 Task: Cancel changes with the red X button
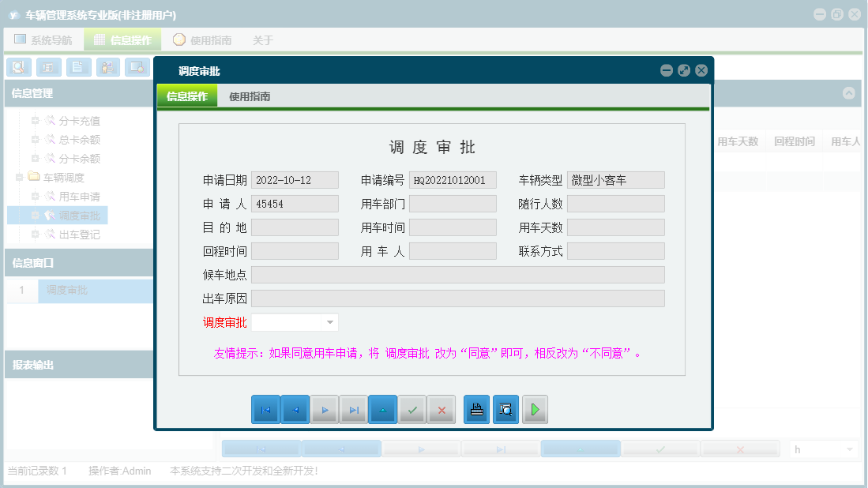click(x=441, y=409)
